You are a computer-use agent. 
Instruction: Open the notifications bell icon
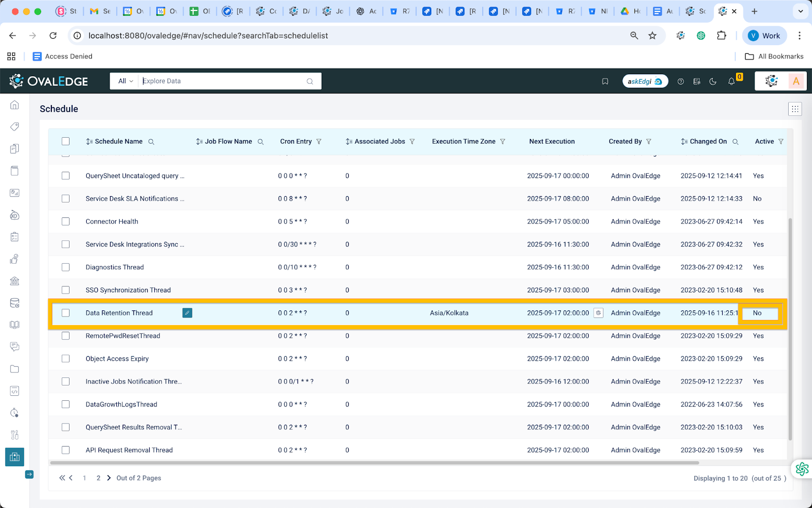click(x=731, y=81)
